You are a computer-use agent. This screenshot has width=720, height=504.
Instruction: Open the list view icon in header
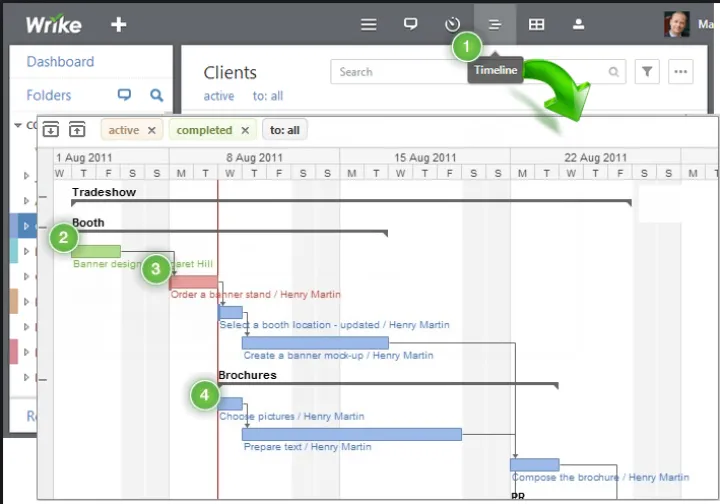pyautogui.click(x=369, y=24)
